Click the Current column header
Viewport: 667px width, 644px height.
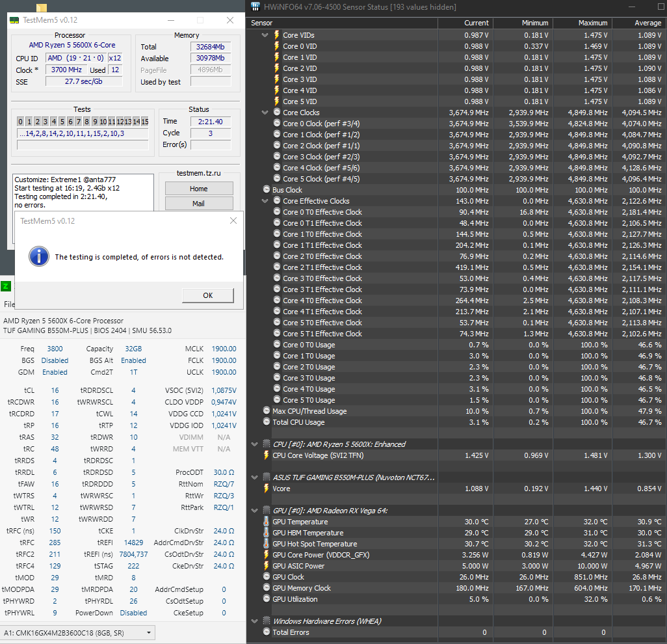tap(465, 23)
